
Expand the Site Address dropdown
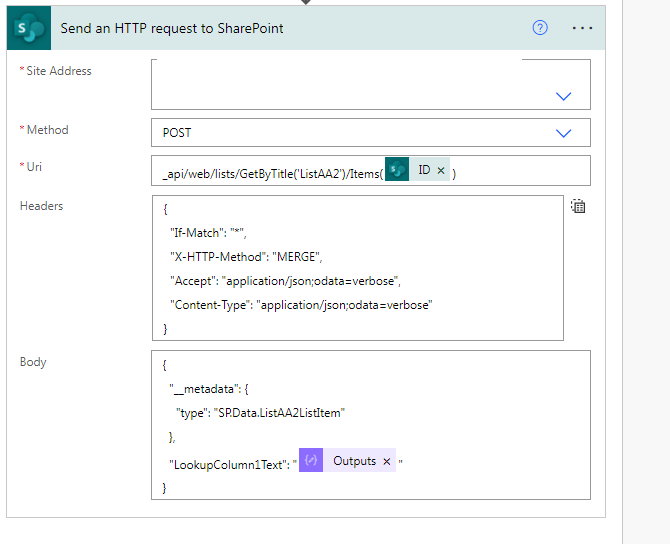point(563,97)
